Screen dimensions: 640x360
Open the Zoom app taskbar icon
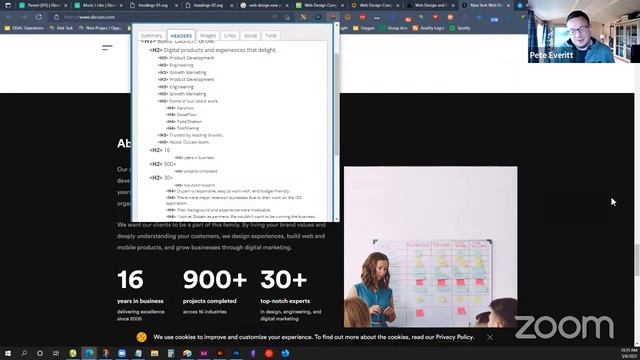click(x=122, y=353)
